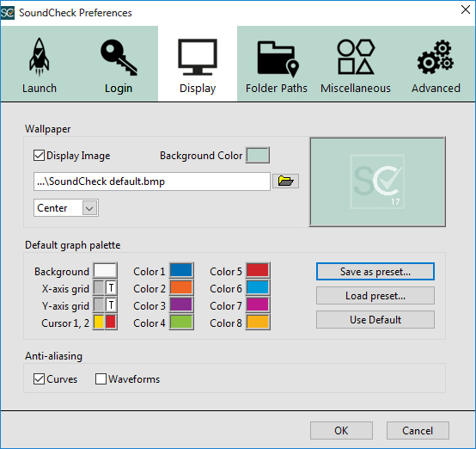Browse for wallpaper image with folder icon
Image resolution: width=476 pixels, height=449 pixels.
click(285, 181)
